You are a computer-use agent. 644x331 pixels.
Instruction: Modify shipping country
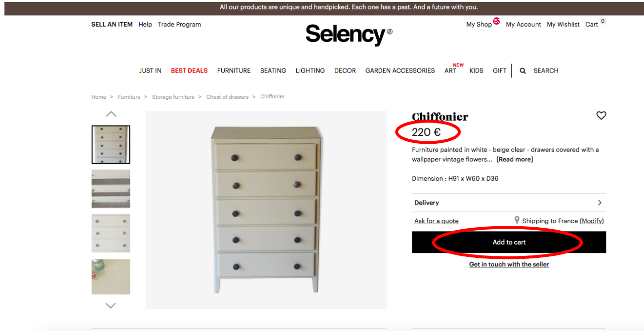click(x=592, y=221)
